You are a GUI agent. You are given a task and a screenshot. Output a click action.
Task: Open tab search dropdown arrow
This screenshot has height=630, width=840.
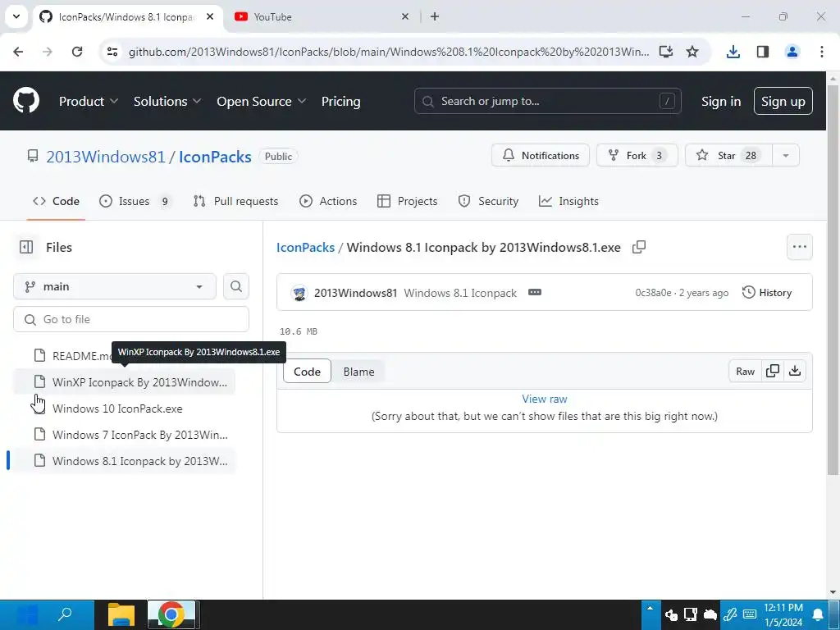[16, 16]
